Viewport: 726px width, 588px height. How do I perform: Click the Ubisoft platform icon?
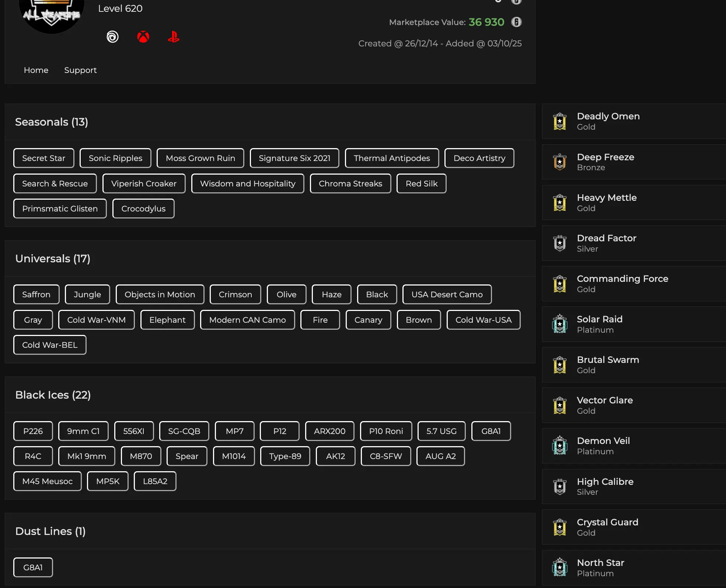point(112,37)
